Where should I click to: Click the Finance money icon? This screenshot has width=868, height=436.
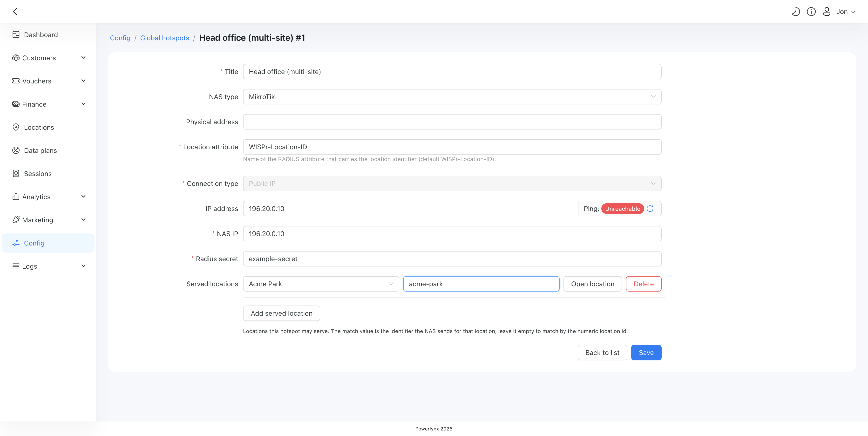point(16,104)
